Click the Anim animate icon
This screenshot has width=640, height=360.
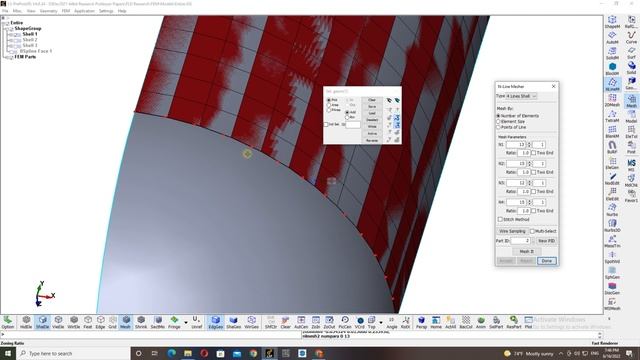coord(481,322)
